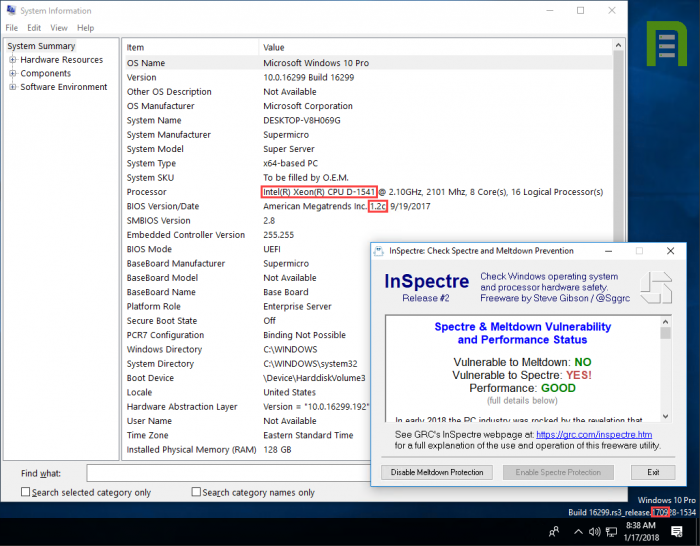Click the Exit button in InSpectre
Viewport: 700px width, 546px height.
point(653,472)
